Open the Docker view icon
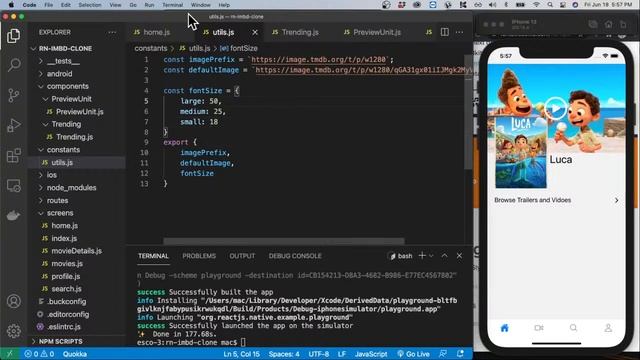Image resolution: width=640 pixels, height=360 pixels. pyautogui.click(x=13, y=215)
